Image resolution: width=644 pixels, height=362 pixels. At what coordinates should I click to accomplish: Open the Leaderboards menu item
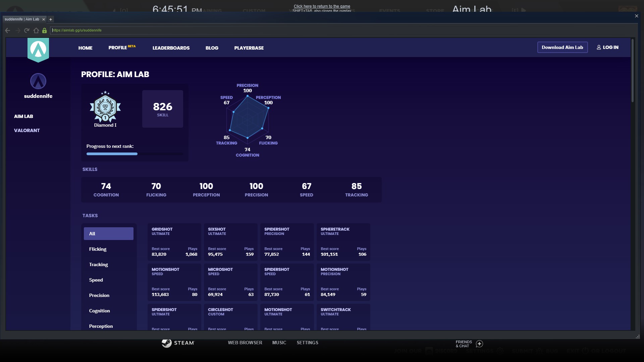[x=171, y=48]
